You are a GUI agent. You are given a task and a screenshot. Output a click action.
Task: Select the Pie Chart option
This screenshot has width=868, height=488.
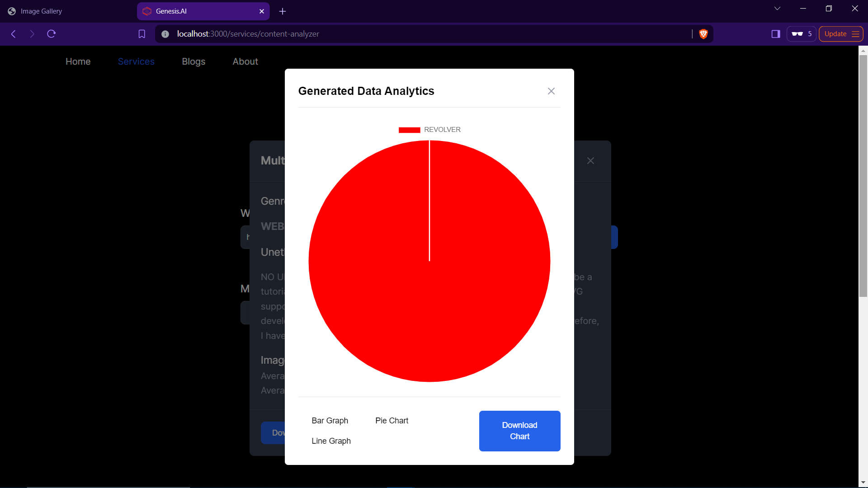(392, 420)
